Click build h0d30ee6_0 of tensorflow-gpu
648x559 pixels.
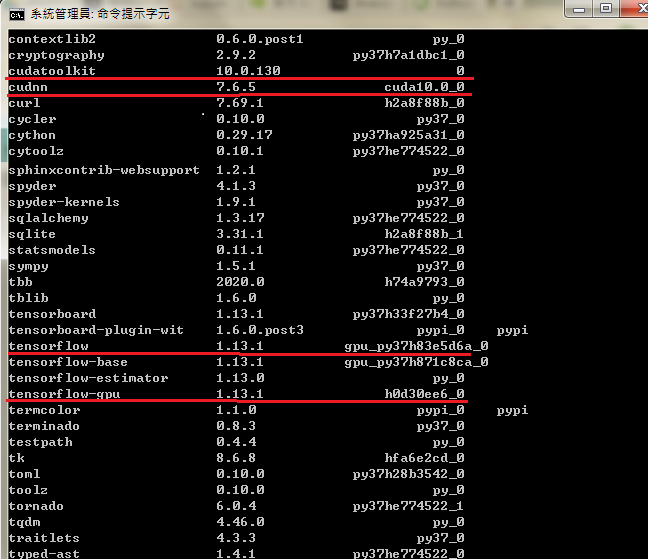424,394
